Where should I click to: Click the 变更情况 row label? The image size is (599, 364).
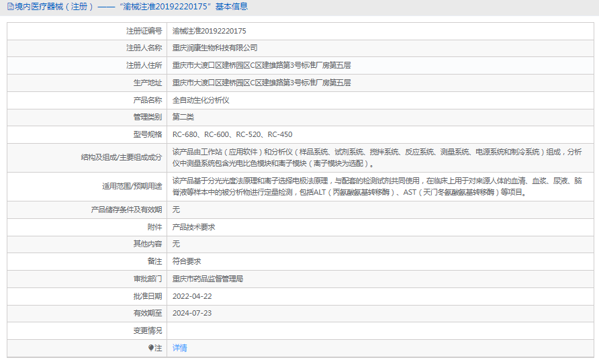[x=148, y=331]
